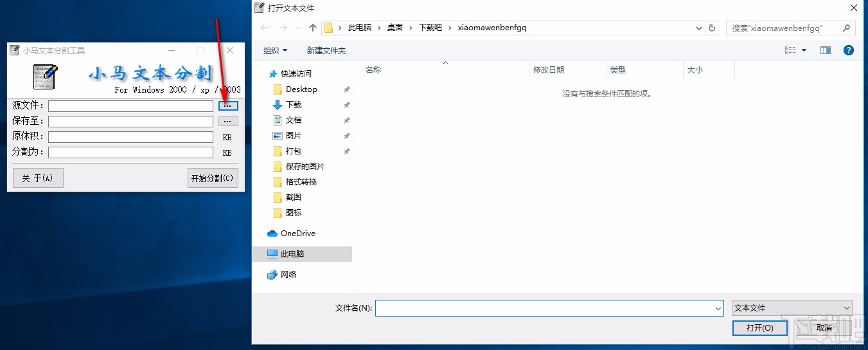Open the recent locations dropdown arrow
This screenshot has height=350, width=868.
tap(299, 28)
